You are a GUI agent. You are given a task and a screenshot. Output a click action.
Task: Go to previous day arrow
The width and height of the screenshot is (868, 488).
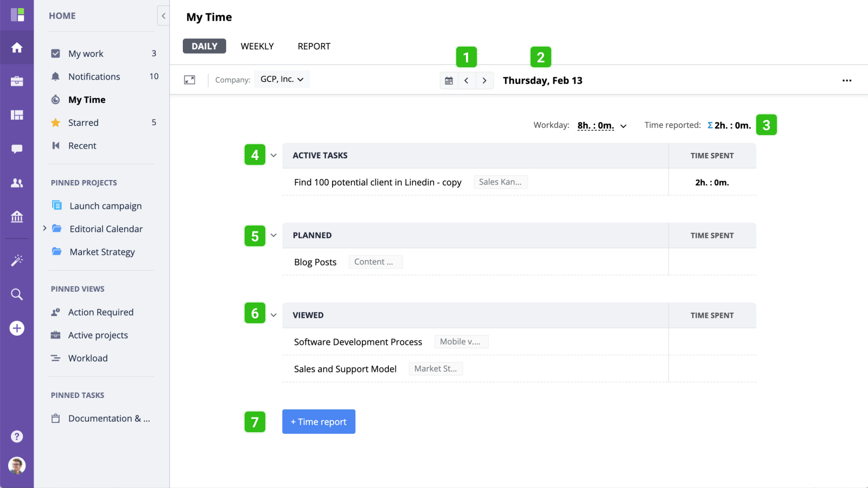[x=467, y=80]
